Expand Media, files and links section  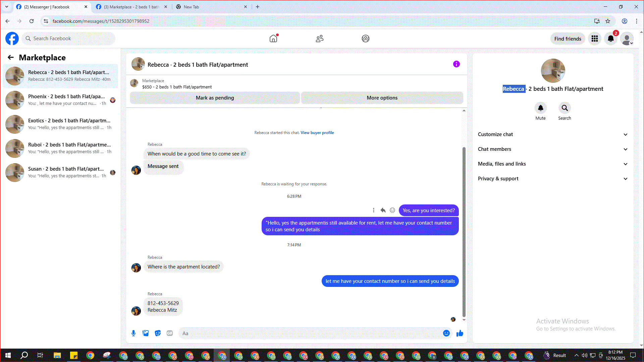(x=552, y=164)
